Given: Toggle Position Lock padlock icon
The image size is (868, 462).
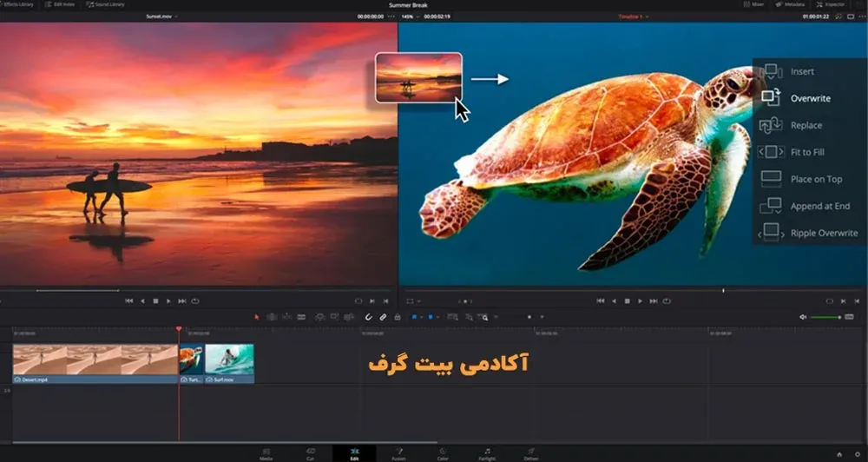Looking at the screenshot, I should tap(397, 317).
